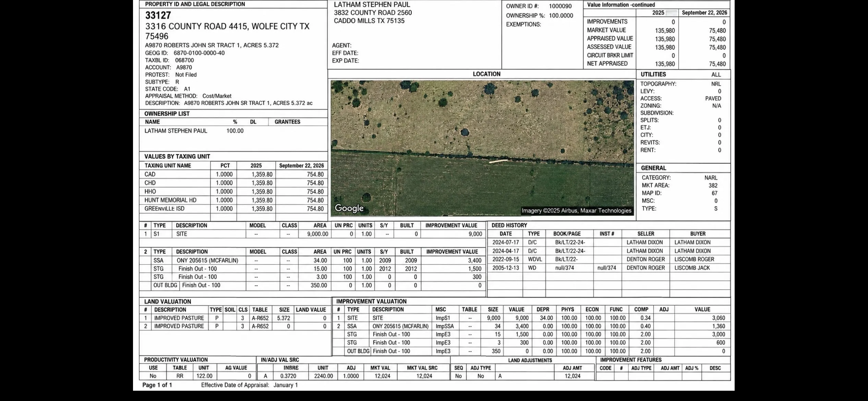This screenshot has height=401, width=868.
Task: Click the appraisal method Cost/Market
Action: (217, 96)
